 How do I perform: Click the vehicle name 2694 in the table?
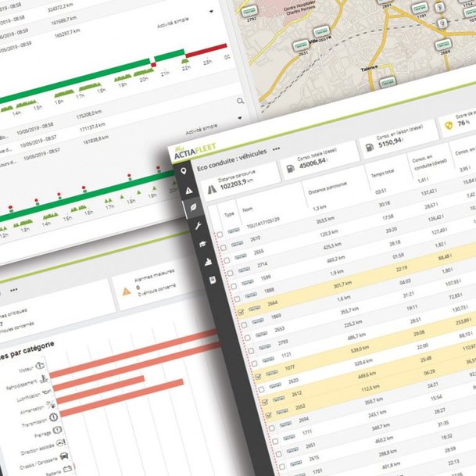pyautogui.click(x=303, y=420)
